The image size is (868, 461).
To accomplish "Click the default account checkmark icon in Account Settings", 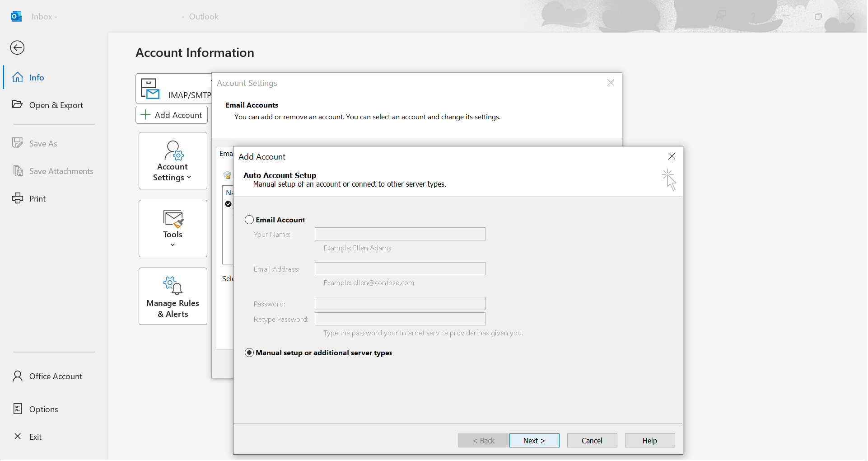I will tap(229, 204).
